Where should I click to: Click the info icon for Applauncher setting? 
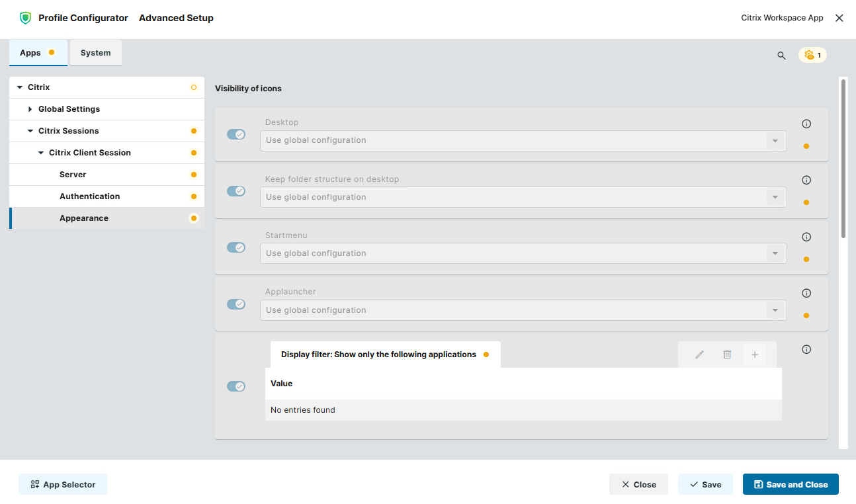click(x=806, y=293)
